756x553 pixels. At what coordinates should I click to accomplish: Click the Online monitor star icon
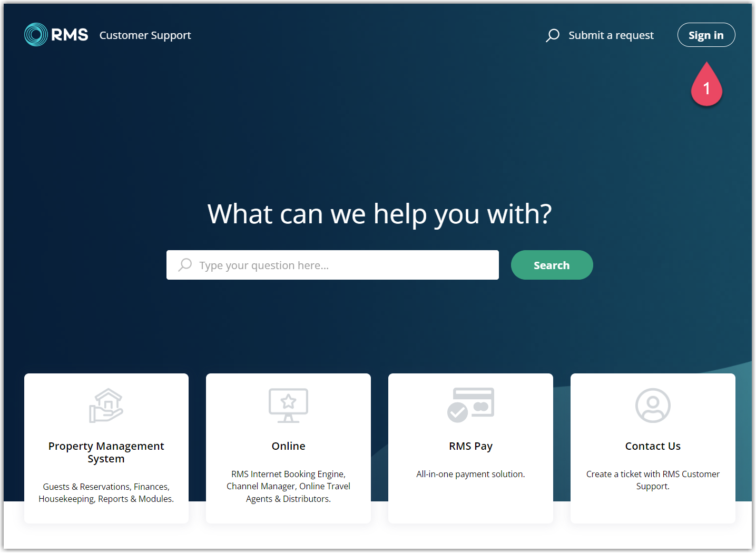[x=288, y=406]
